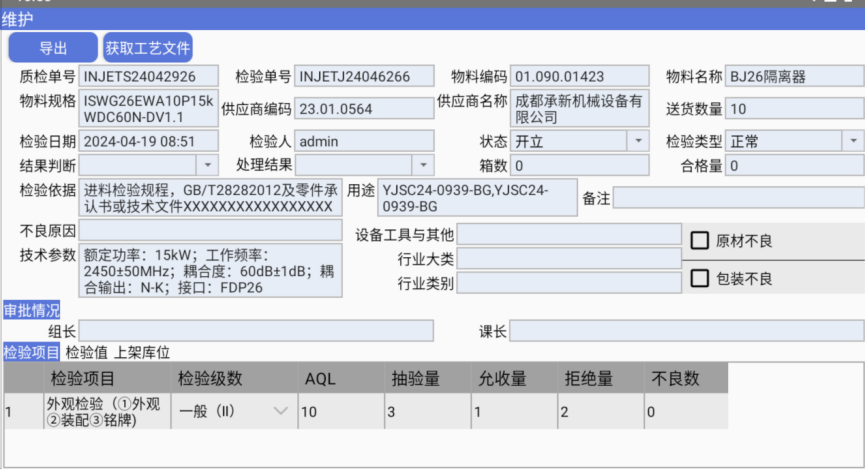Click the 获取工艺文件 button
The width and height of the screenshot is (865, 469).
148,47
